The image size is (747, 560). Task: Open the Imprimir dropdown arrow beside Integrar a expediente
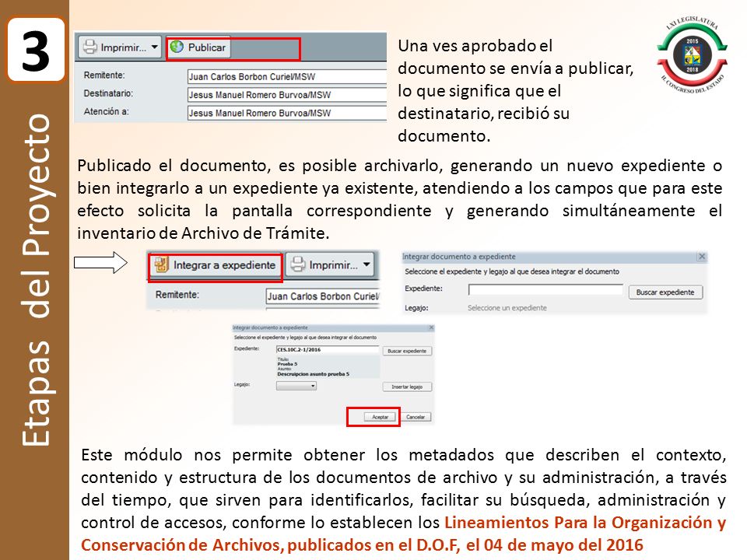(x=366, y=264)
